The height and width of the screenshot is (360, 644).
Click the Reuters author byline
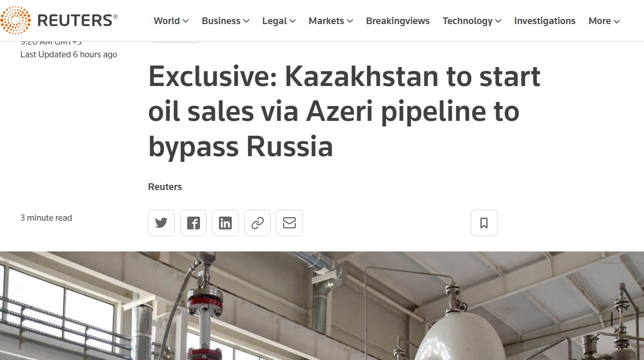(165, 187)
